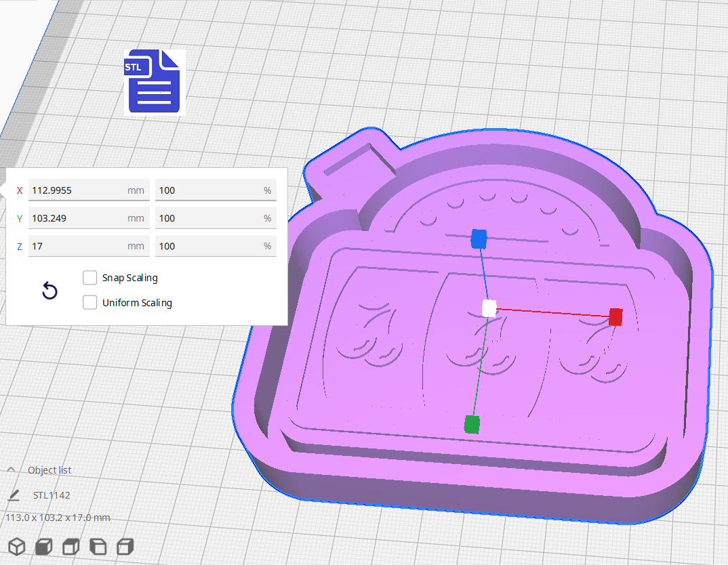Screen dimensions: 728x565
Task: Enable Uniform Scaling
Action: [x=89, y=302]
